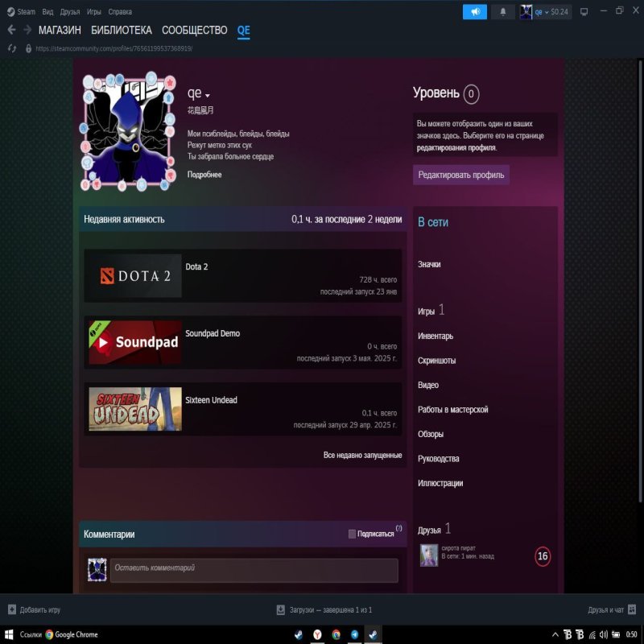This screenshot has height=644, width=644.
Task: Expand hidden icons in the system tray
Action: tap(555, 634)
